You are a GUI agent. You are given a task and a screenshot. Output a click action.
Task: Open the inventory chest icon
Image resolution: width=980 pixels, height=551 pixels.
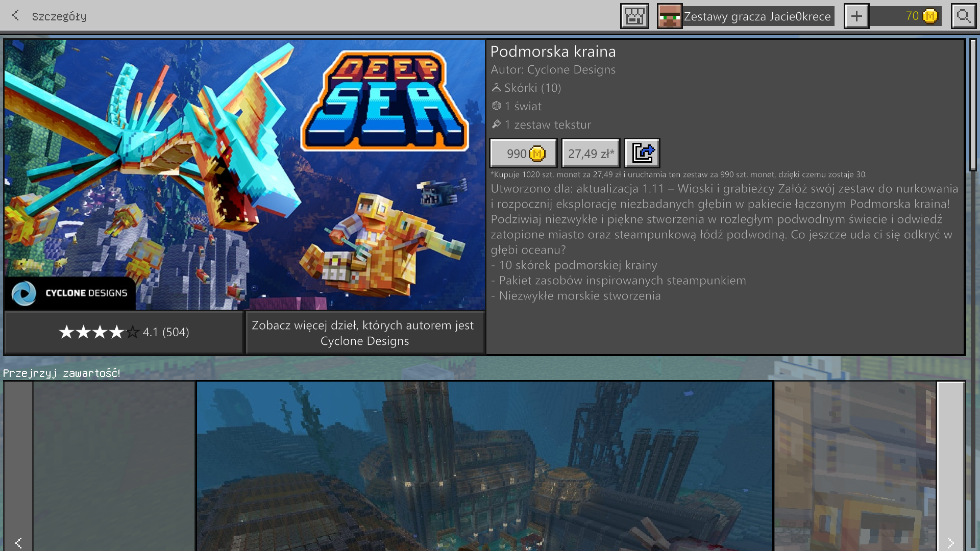[x=634, y=16]
